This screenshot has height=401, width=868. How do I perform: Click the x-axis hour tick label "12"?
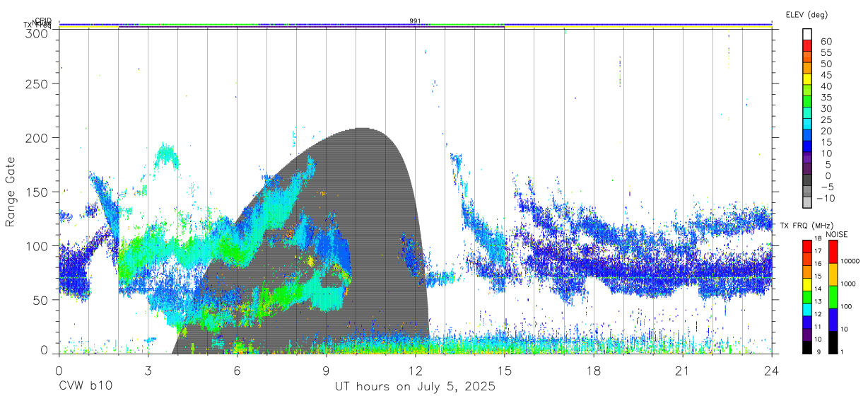click(x=416, y=371)
